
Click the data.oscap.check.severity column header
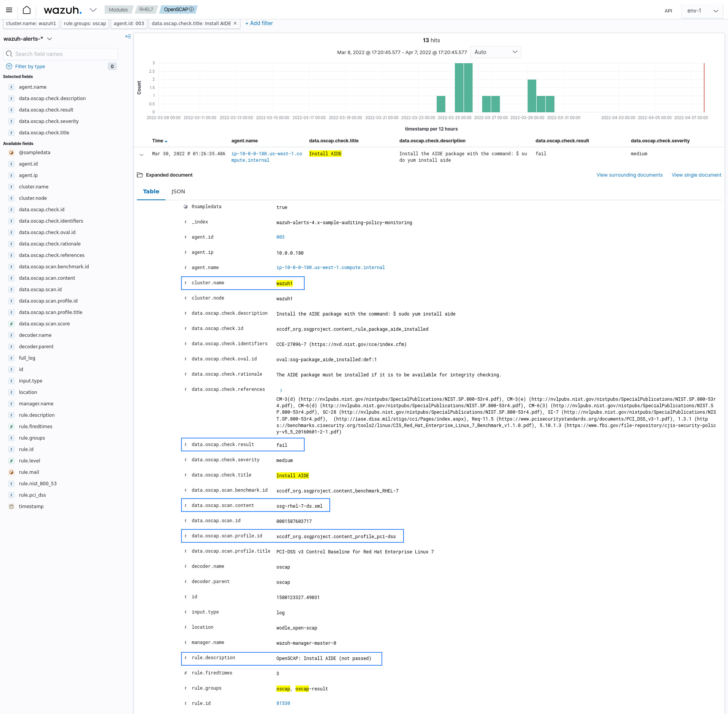(660, 141)
